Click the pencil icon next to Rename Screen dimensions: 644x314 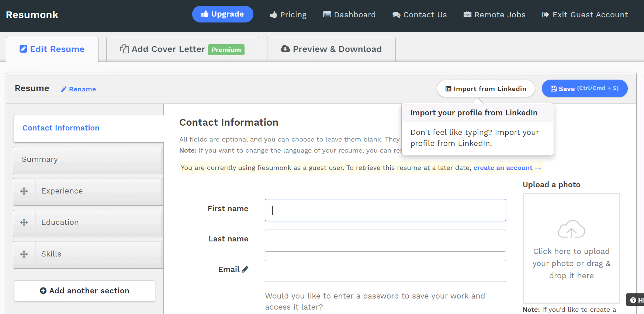(63, 89)
